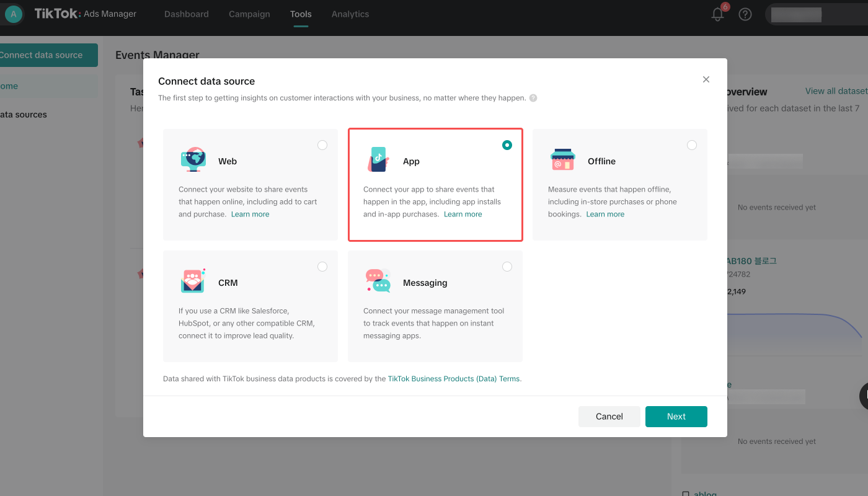Click the App phone illustration icon
The width and height of the screenshot is (868, 496).
(x=378, y=160)
